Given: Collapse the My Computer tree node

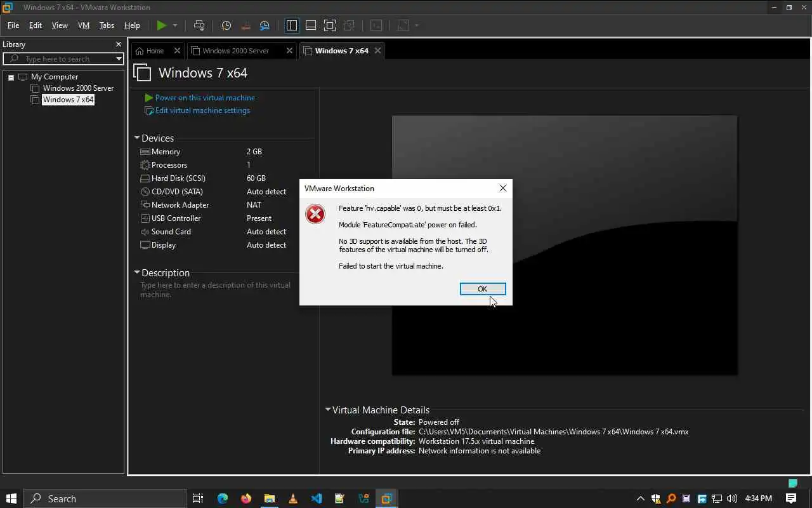Looking at the screenshot, I should (x=11, y=77).
